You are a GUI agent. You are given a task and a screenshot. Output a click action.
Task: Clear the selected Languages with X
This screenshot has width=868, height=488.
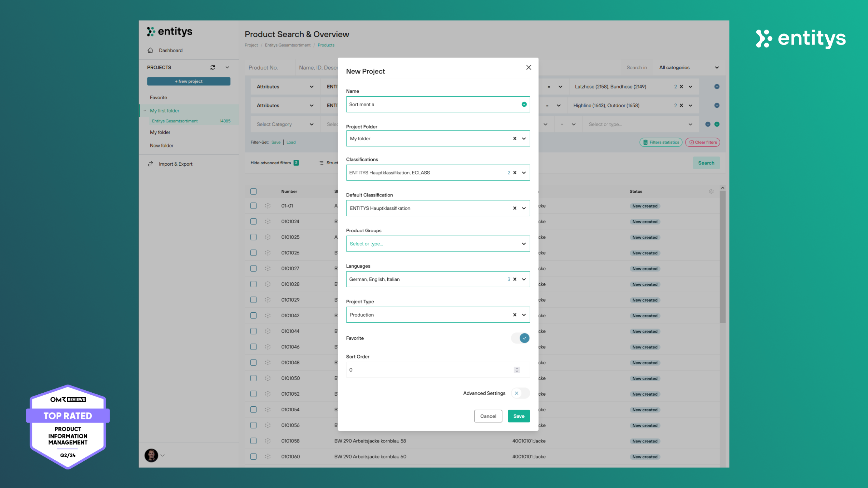point(515,279)
